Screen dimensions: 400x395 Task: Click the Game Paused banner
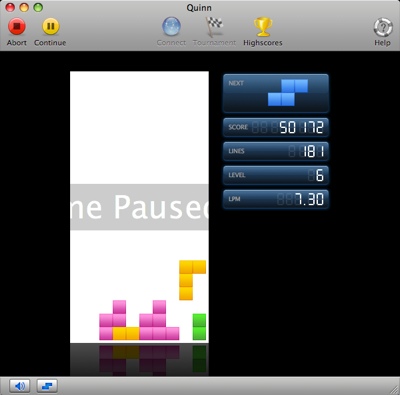[139, 207]
